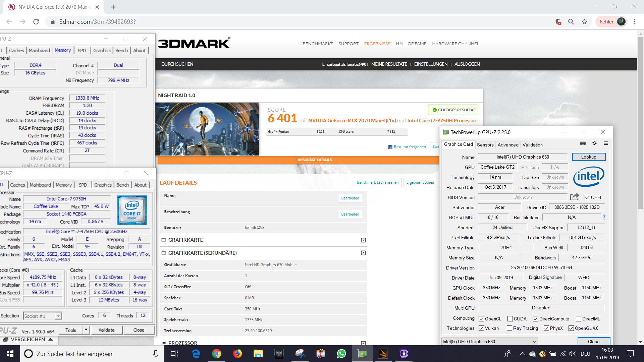The height and width of the screenshot is (362, 644).
Task: Click the Validate button in CPU-Z
Action: click(x=106, y=330)
